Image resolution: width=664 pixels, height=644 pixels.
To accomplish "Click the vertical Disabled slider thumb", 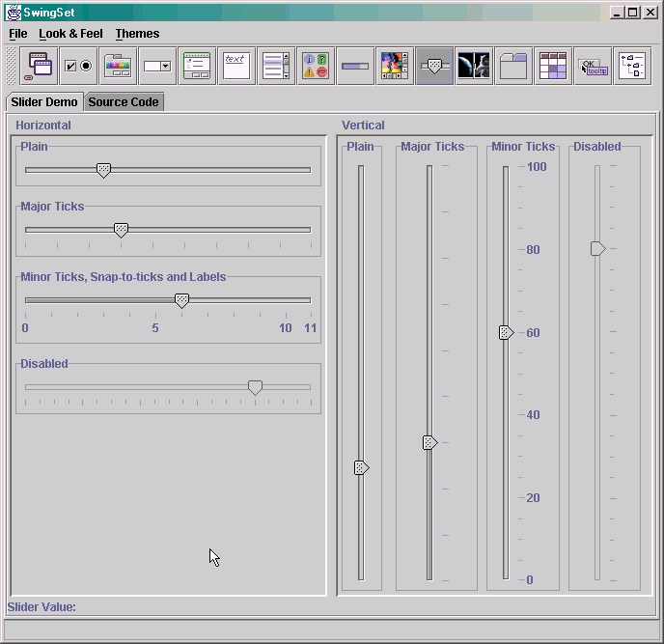I will point(598,249).
